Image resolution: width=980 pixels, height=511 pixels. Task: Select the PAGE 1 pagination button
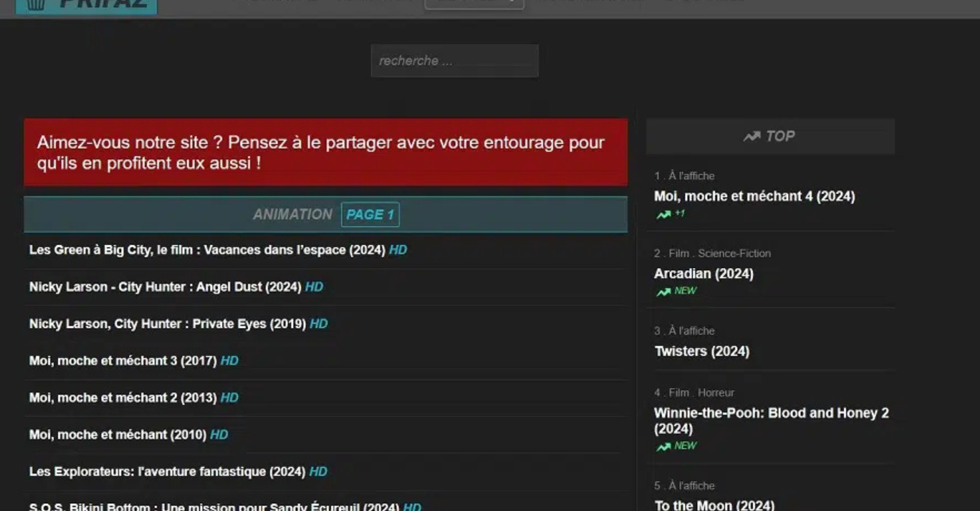370,215
